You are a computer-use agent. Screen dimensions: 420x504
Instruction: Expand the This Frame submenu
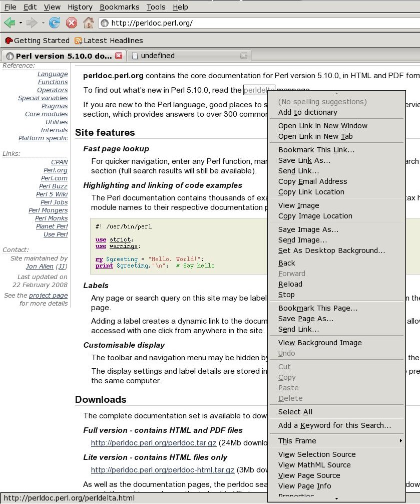coord(336,441)
